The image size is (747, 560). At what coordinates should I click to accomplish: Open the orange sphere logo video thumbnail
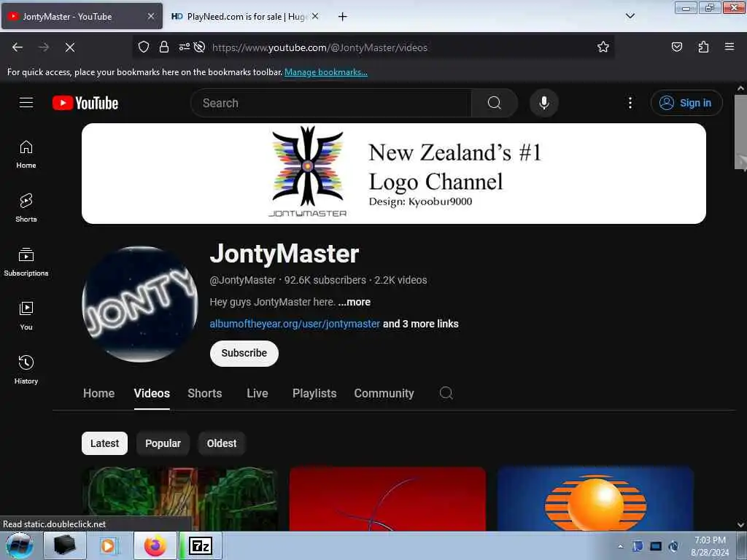pos(595,499)
